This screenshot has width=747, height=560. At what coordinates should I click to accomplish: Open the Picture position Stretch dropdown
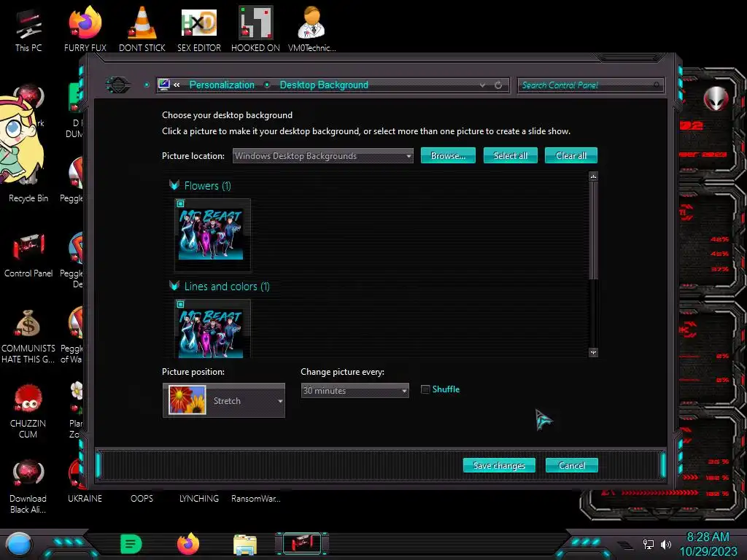[224, 400]
